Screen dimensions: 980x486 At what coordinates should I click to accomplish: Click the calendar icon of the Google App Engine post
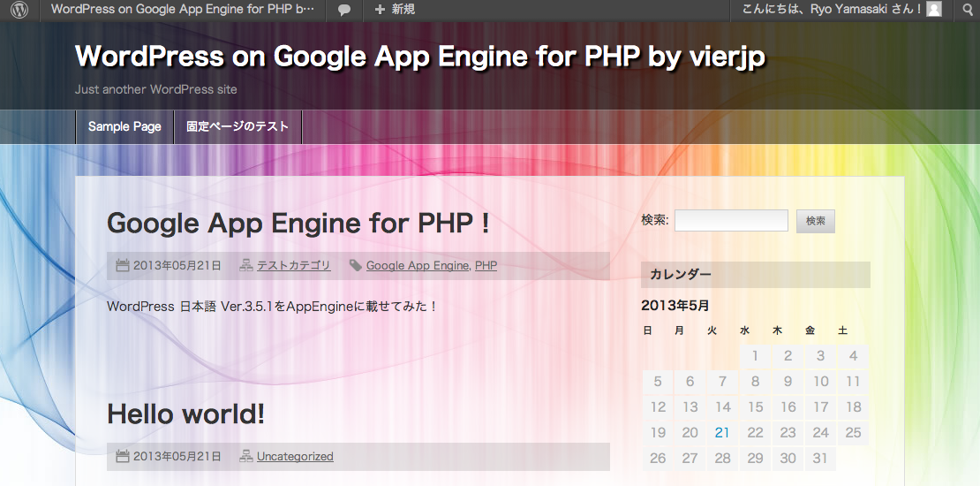[123, 265]
